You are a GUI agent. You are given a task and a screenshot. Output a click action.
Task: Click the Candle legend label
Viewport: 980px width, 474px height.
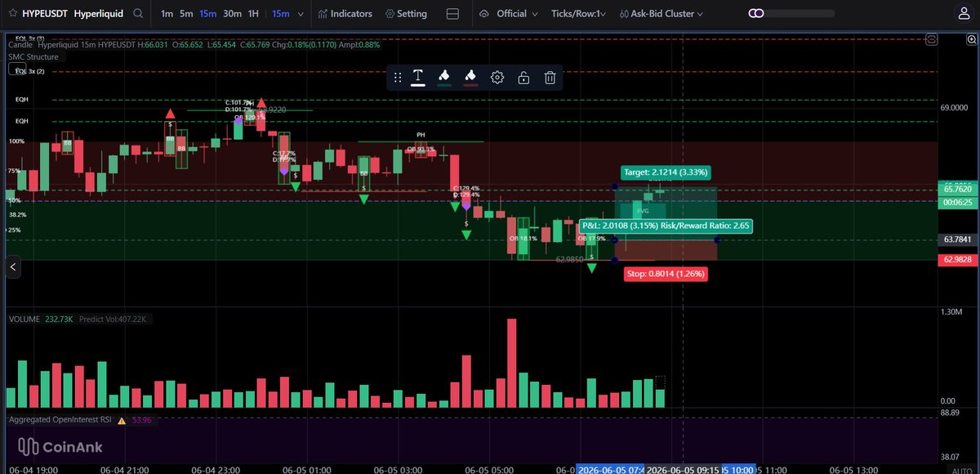(x=20, y=45)
